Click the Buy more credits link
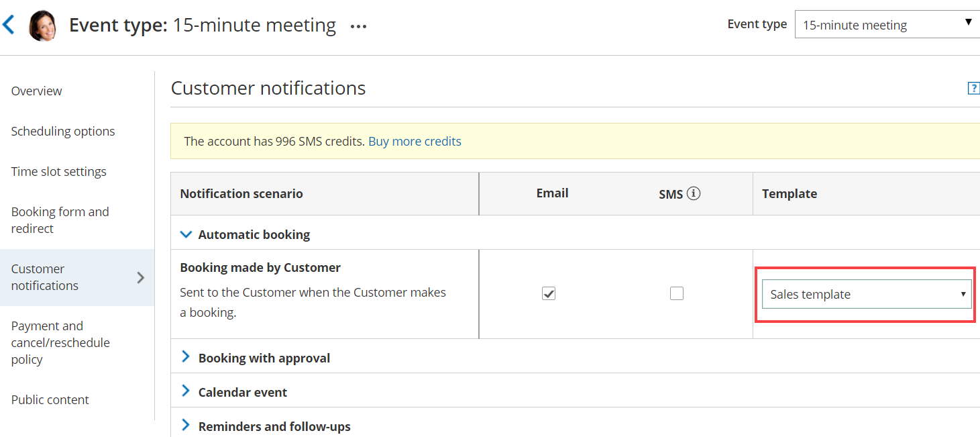 pyautogui.click(x=415, y=141)
